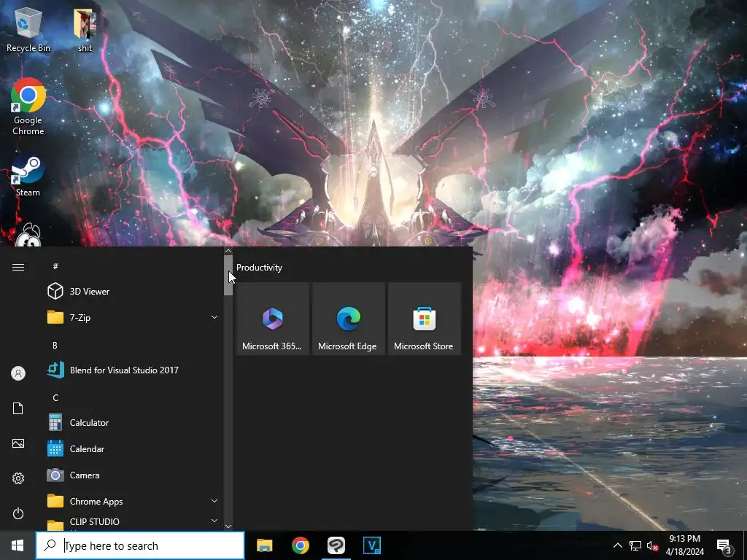Image resolution: width=747 pixels, height=560 pixels.
Task: Focus the Type here to search box
Action: pos(140,545)
